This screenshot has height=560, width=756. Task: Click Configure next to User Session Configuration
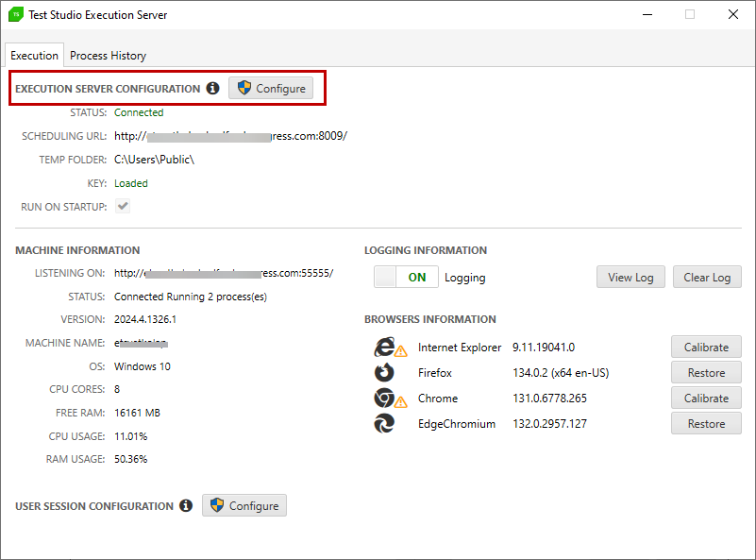244,505
